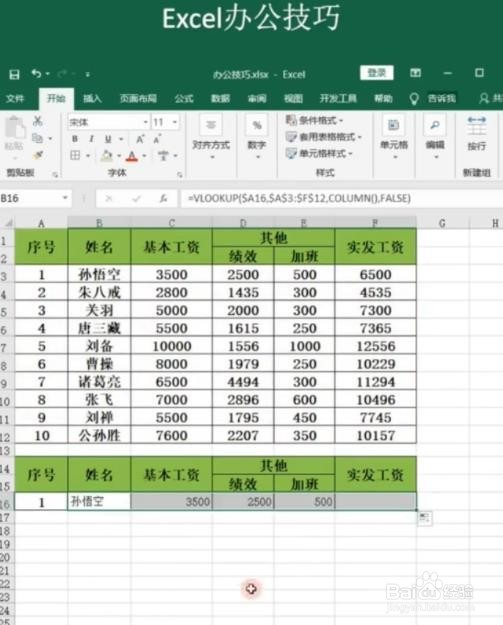This screenshot has width=503, height=625.
Task: Toggle Underline formatting
Action: [108, 139]
